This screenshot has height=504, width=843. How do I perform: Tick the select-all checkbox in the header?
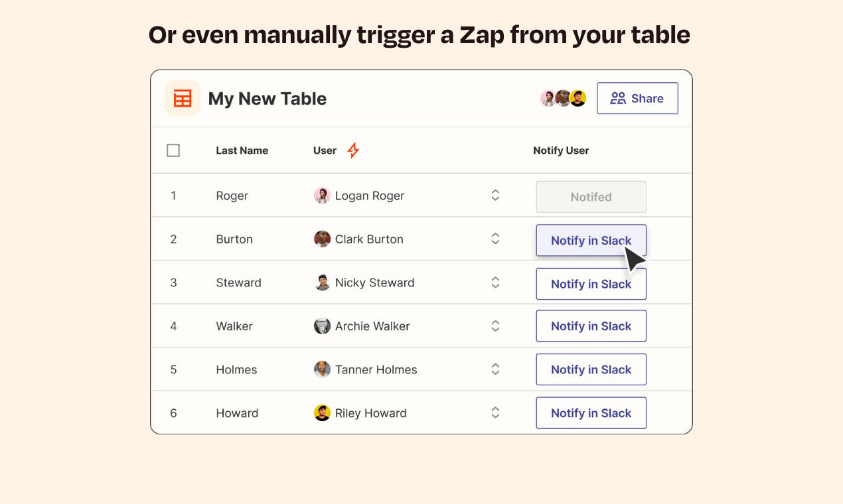coord(173,151)
